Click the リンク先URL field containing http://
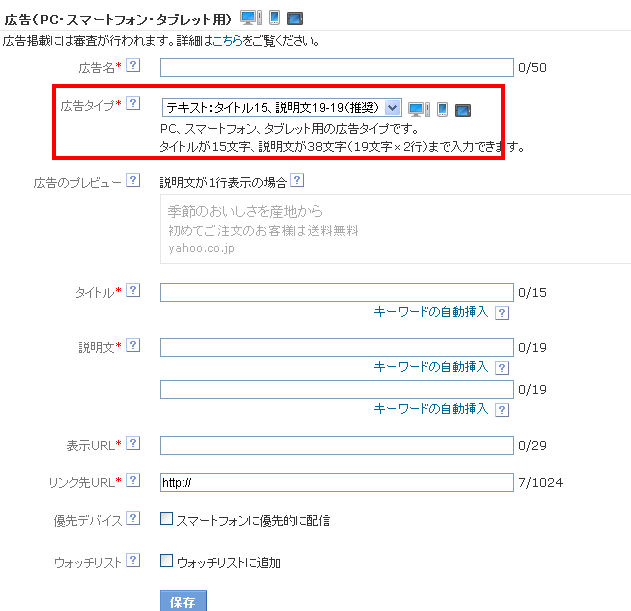The height and width of the screenshot is (611, 631). [337, 482]
